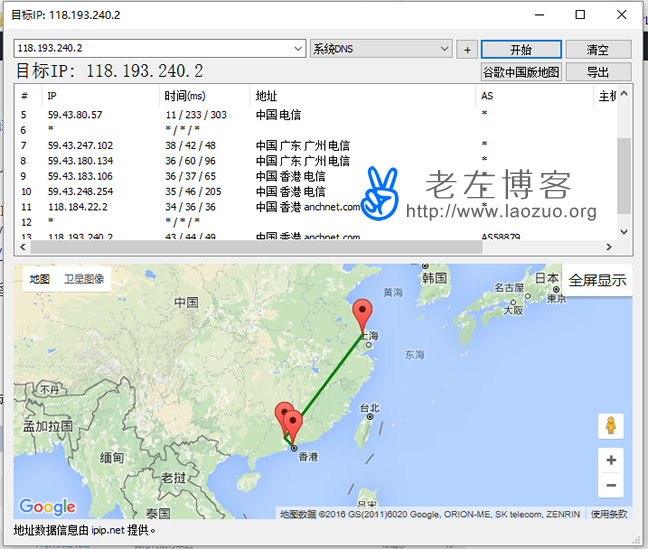The width and height of the screenshot is (648, 549).
Task: Click the 导出 export button
Action: (598, 72)
